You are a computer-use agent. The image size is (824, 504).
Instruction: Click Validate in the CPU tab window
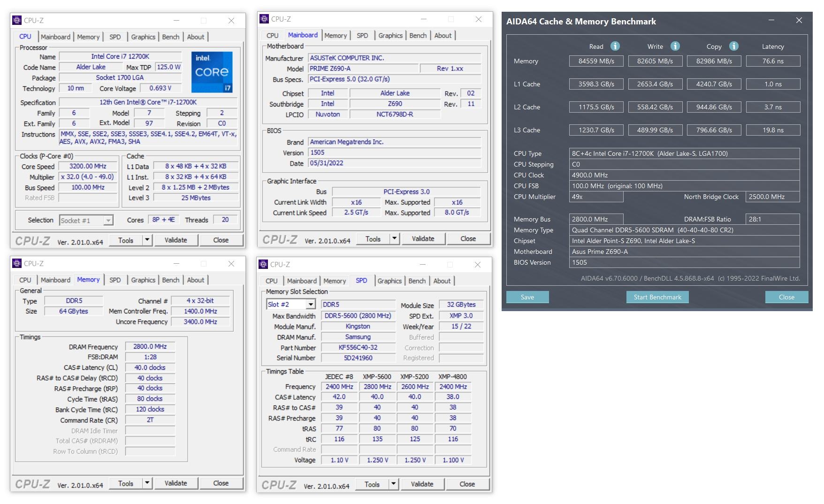click(175, 240)
